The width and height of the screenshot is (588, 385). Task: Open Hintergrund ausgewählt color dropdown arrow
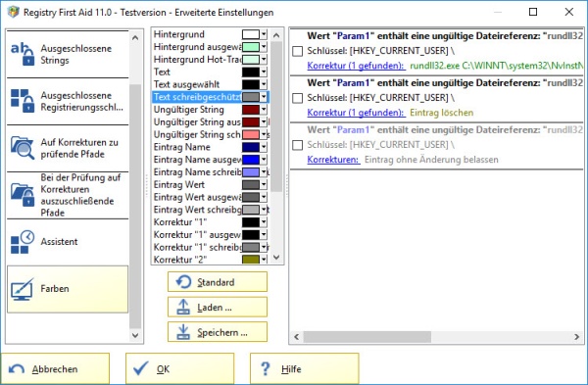click(x=264, y=47)
